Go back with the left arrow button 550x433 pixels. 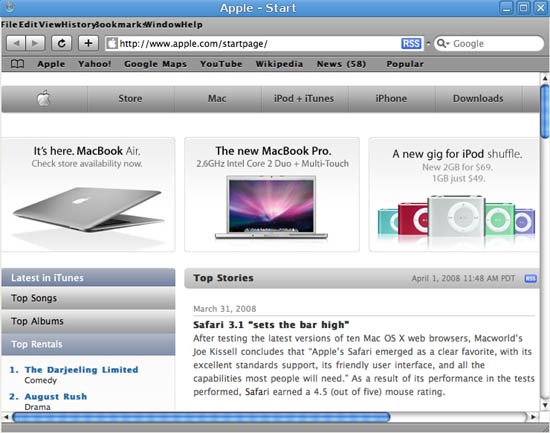(x=16, y=44)
